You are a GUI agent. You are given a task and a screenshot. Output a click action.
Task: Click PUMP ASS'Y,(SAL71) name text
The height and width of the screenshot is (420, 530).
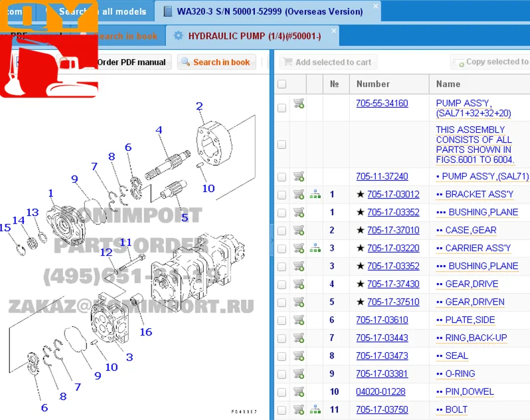tap(486, 176)
